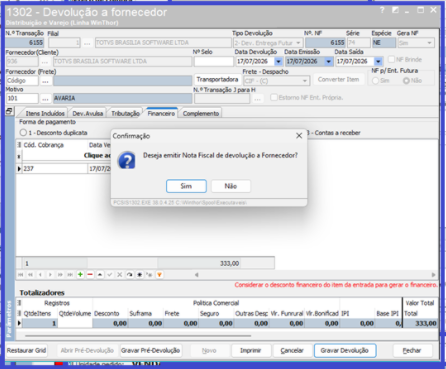
Task: Jump to first record in navigator
Action: [x=21, y=275]
